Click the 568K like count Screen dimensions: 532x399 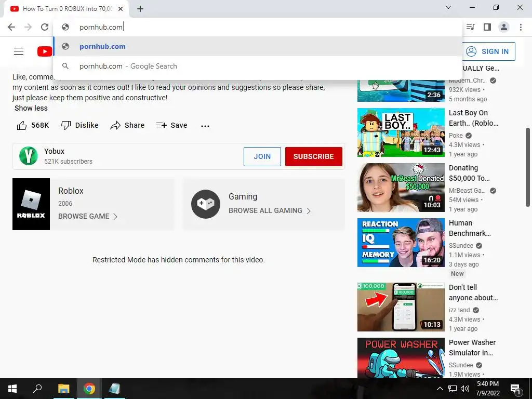point(40,125)
